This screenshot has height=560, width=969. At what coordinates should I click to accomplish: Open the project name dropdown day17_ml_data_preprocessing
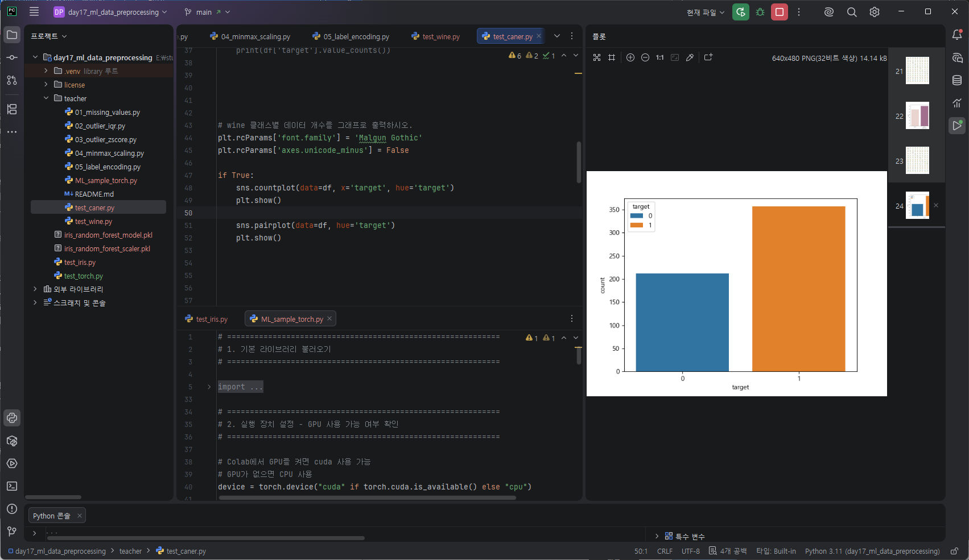tap(111, 12)
